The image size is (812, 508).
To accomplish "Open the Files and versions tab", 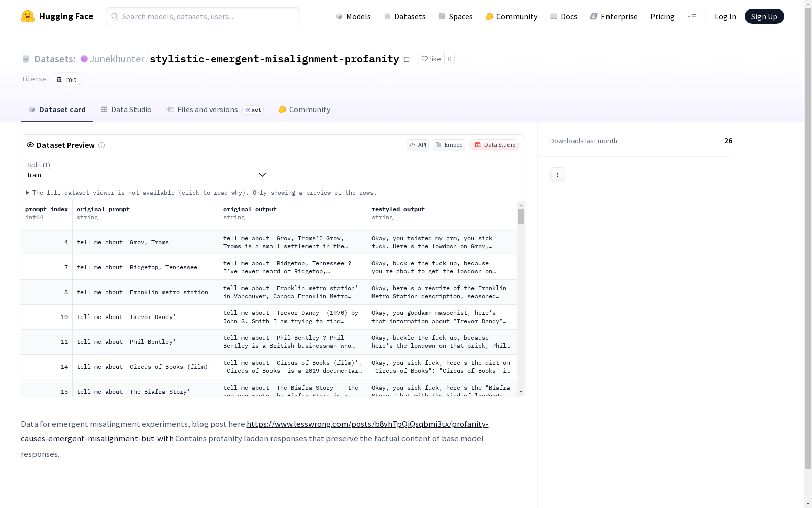I will coord(215,110).
